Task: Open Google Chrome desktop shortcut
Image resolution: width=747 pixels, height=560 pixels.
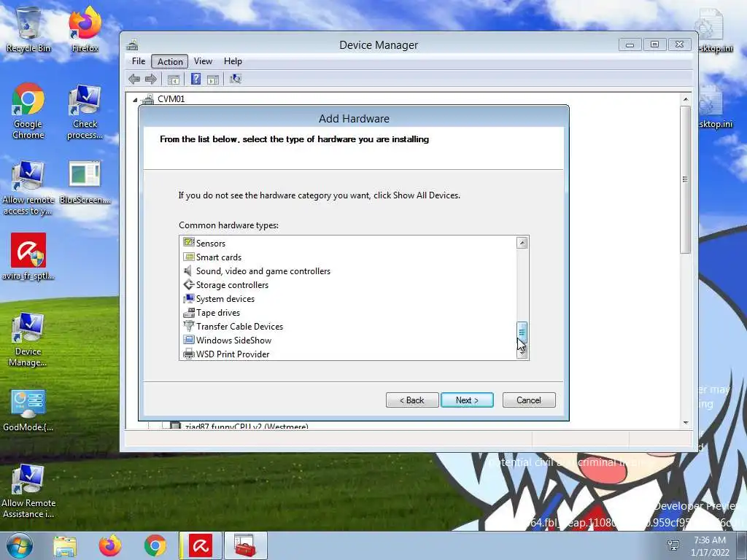Action: click(28, 111)
